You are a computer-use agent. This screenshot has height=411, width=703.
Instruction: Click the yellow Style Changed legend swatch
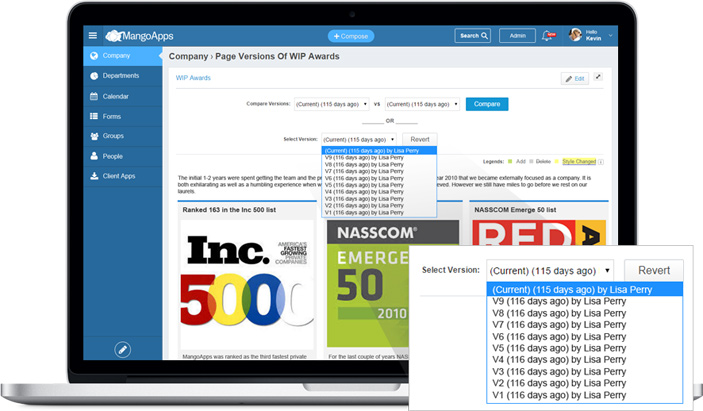point(556,161)
